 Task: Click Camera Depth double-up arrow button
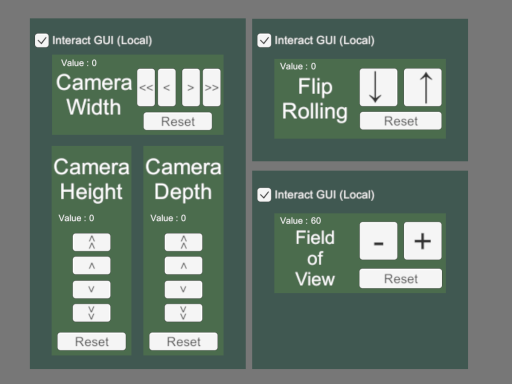tap(183, 242)
